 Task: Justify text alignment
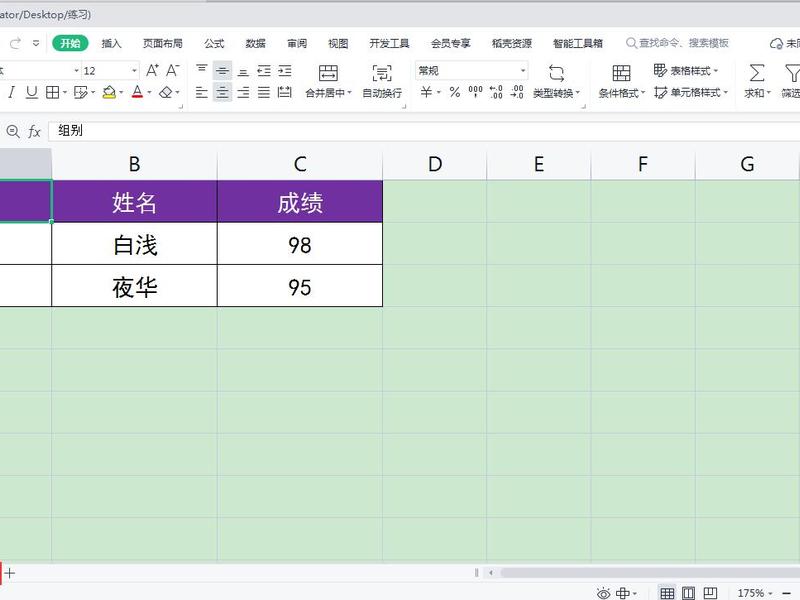point(264,92)
